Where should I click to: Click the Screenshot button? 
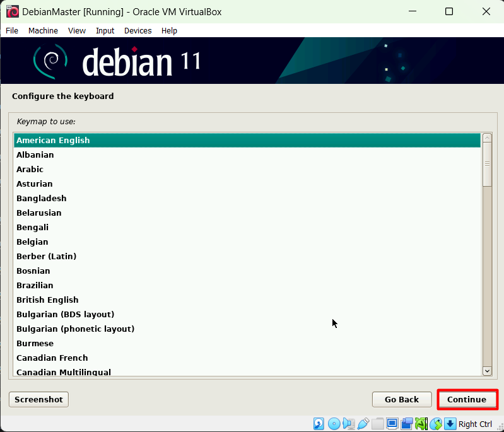coord(38,400)
